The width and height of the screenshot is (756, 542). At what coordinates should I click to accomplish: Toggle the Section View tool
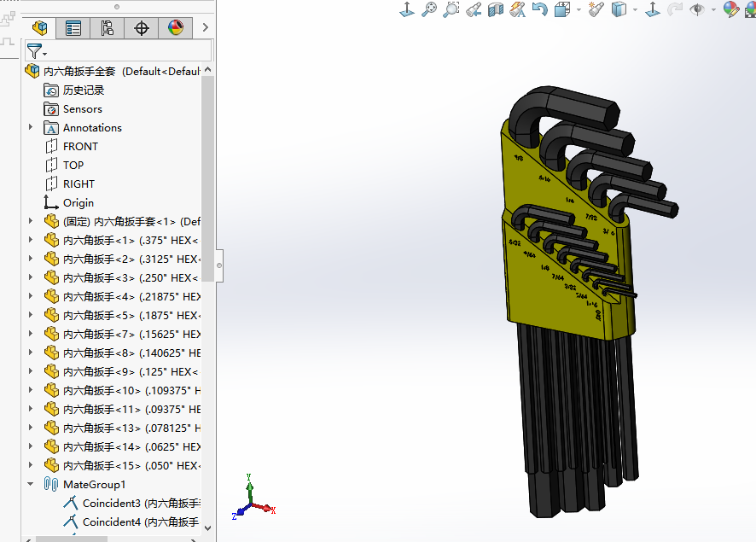click(495, 9)
